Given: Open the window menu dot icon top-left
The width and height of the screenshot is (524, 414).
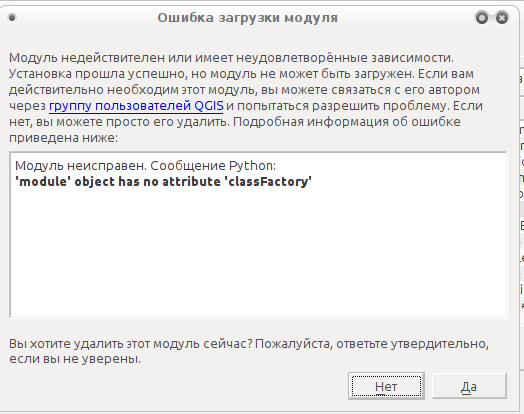Looking at the screenshot, I should pos(12,18).
